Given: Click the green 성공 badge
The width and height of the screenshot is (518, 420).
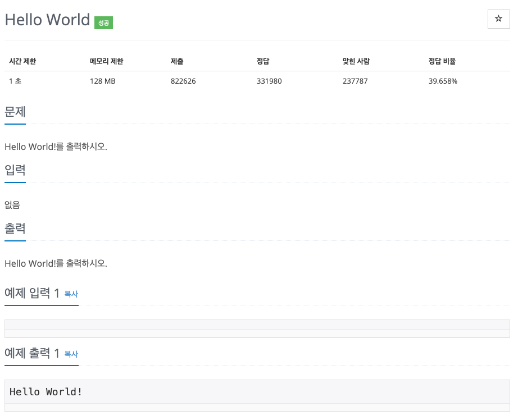Looking at the screenshot, I should (x=104, y=23).
